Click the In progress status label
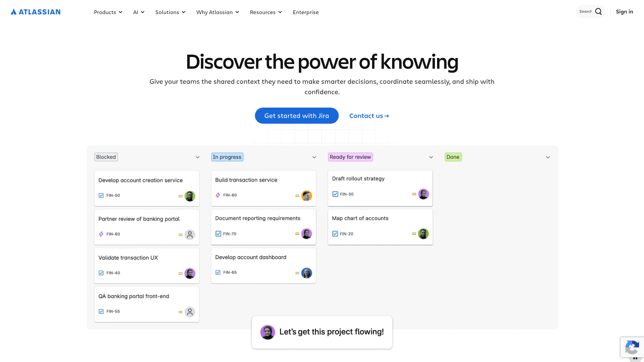The width and height of the screenshot is (644, 362). coord(227,157)
